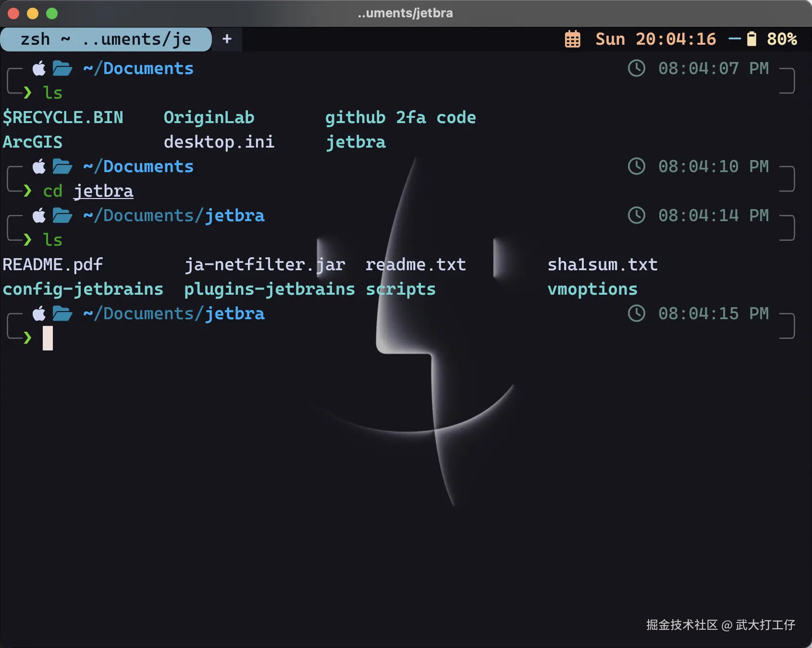
Task: Click the desktop.ini file name
Action: [219, 142]
